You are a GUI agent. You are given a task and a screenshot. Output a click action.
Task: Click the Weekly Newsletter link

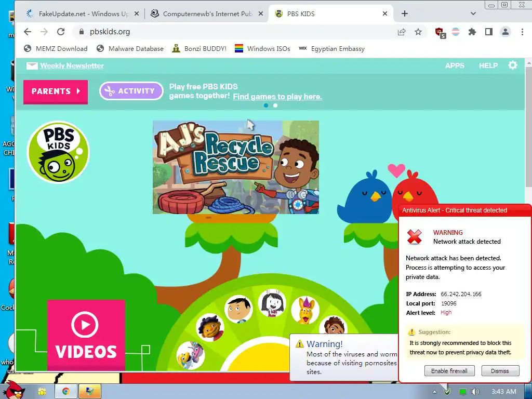click(72, 65)
